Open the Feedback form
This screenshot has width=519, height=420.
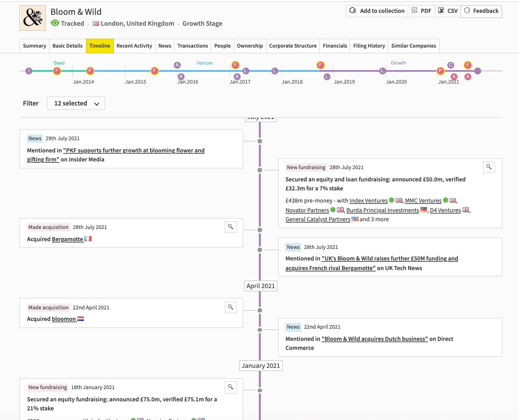(481, 11)
